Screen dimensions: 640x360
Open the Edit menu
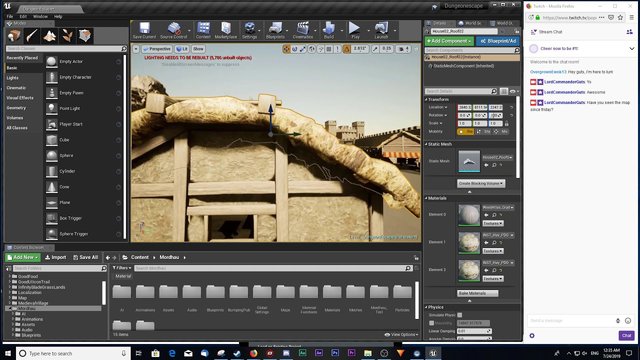[x=23, y=16]
